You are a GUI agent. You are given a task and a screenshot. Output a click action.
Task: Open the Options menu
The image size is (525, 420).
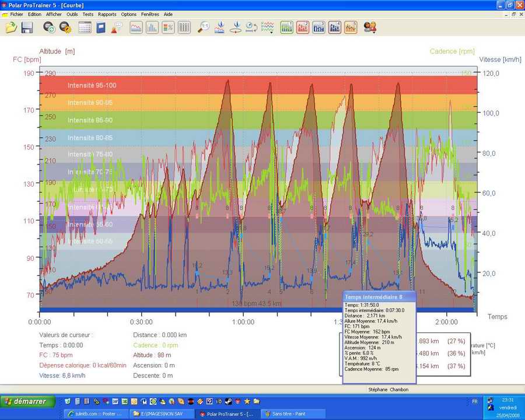(128, 14)
